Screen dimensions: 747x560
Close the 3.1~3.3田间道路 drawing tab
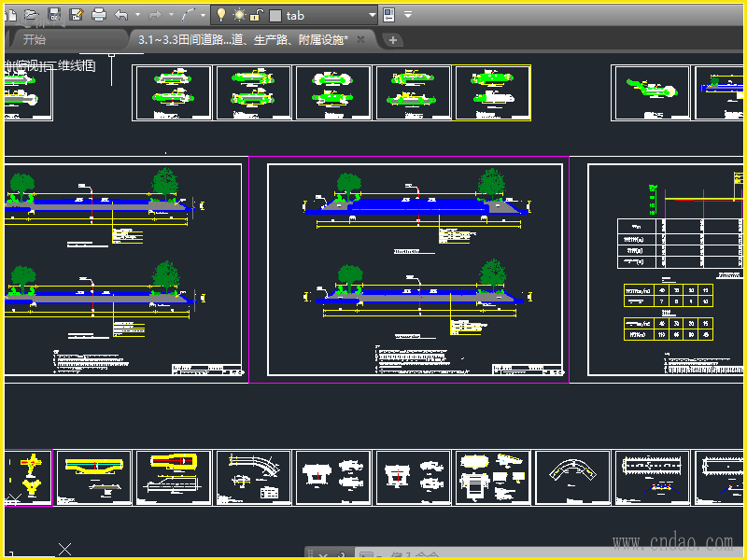click(361, 39)
